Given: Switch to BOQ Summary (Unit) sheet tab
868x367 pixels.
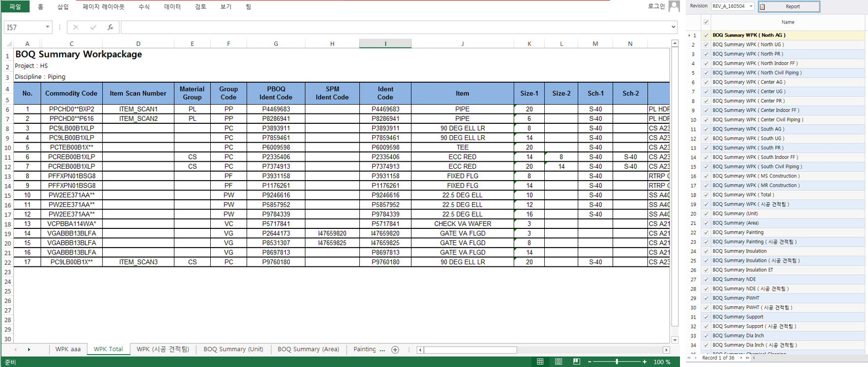Looking at the screenshot, I should tap(233, 349).
